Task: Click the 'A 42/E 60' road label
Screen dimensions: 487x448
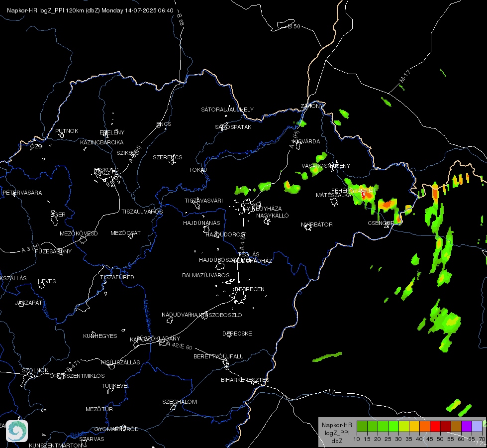Action: tap(180, 345)
